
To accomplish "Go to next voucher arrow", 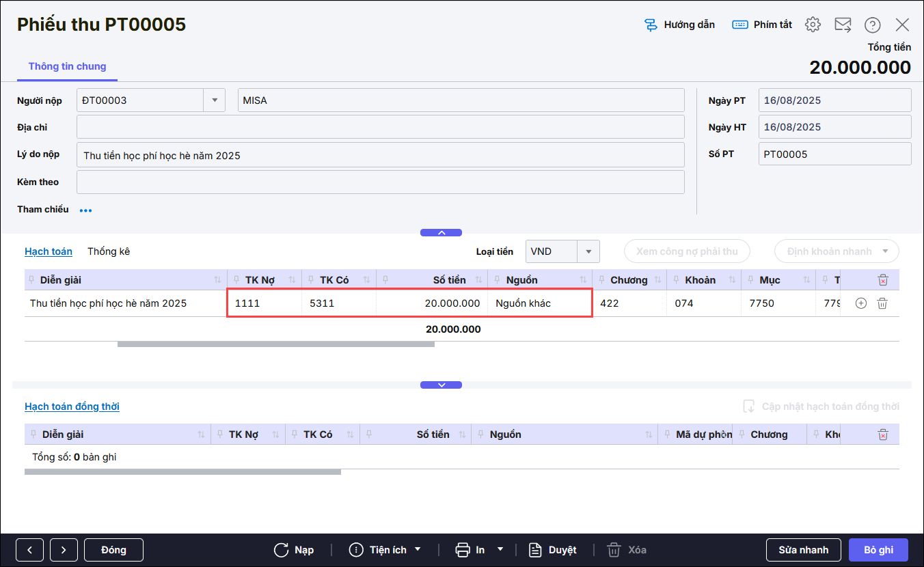I will click(64, 550).
